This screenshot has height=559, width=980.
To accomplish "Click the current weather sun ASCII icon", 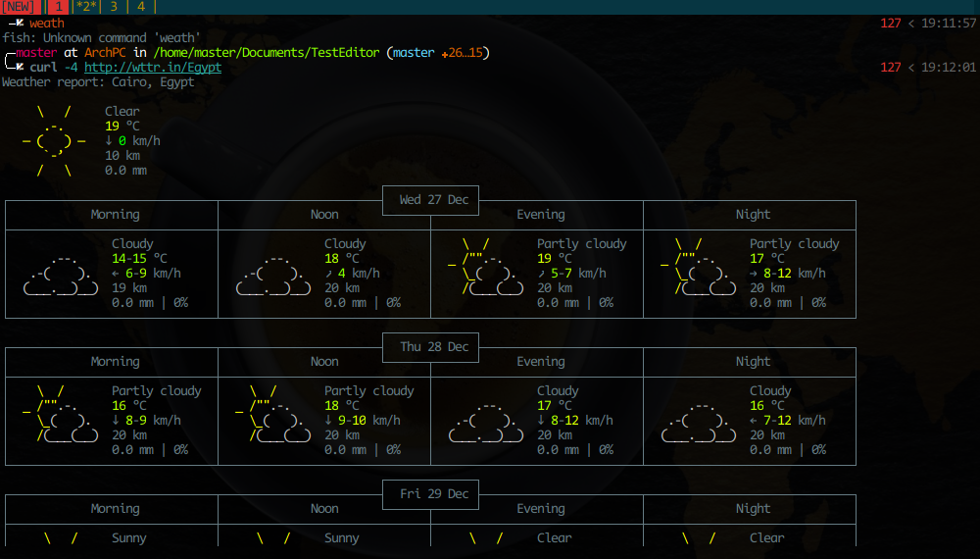I will (x=54, y=141).
